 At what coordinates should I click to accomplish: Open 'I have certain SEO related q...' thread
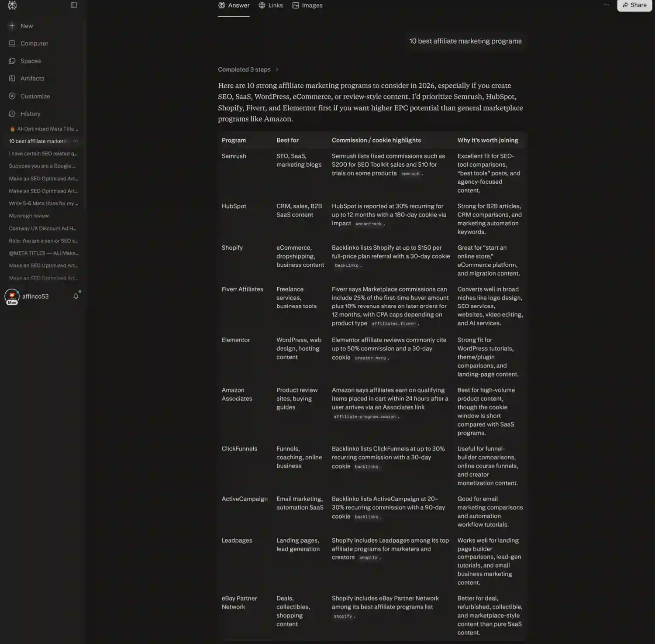click(43, 154)
